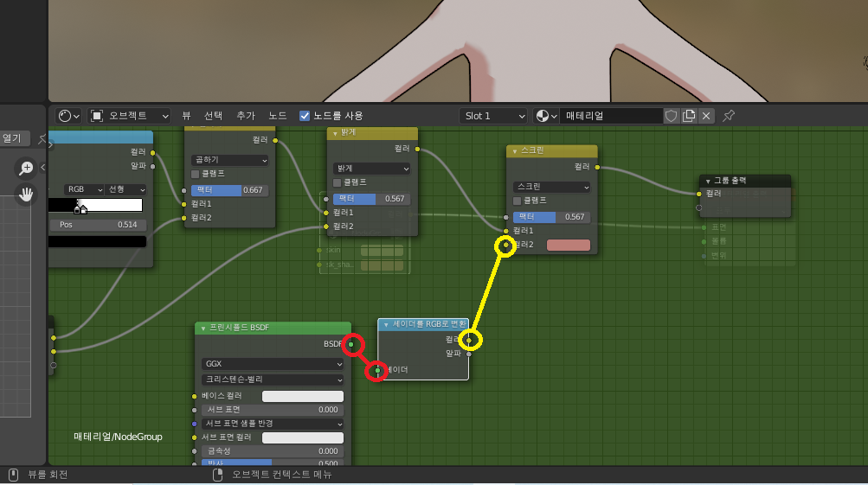Open color ramp RGB mode dropdown
Screen dimensions: 868x485
pos(84,189)
